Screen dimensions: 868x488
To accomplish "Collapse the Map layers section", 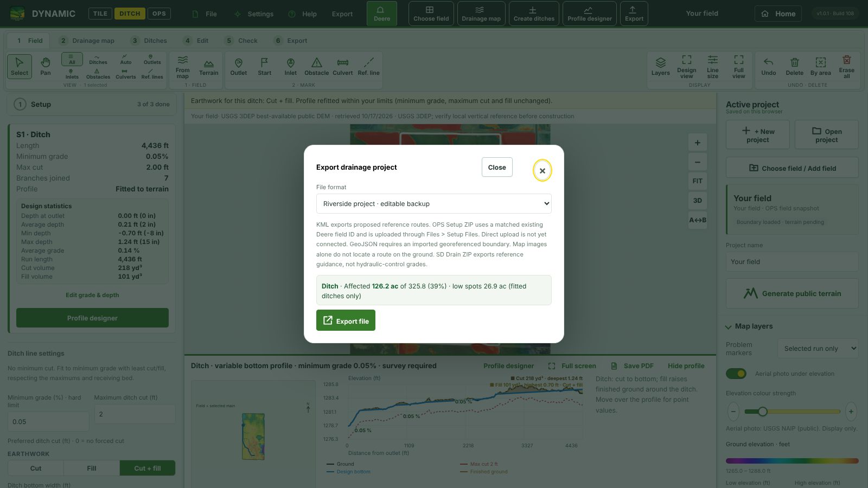I will pos(749,326).
